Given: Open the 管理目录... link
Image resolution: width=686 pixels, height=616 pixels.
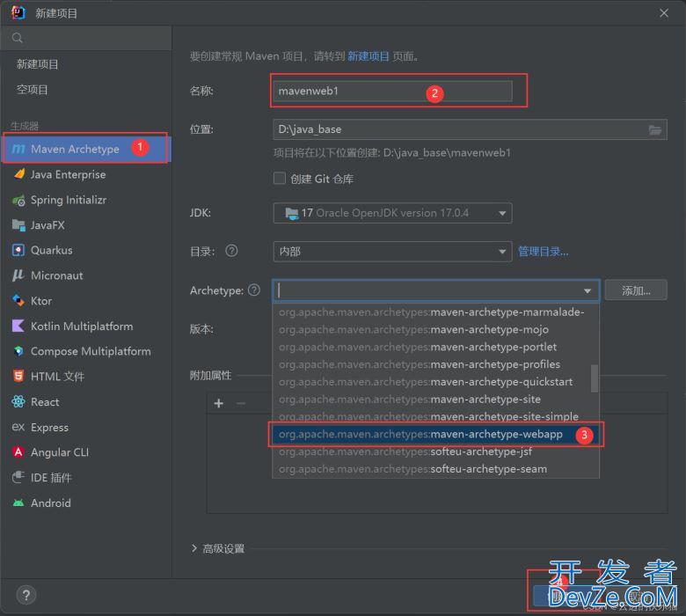Looking at the screenshot, I should pos(544,252).
